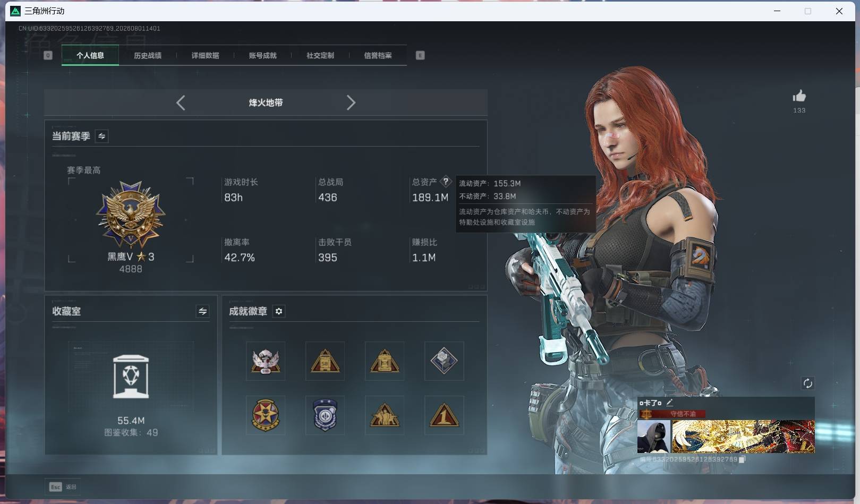Toggle the 收藏室 swap icon

click(202, 311)
